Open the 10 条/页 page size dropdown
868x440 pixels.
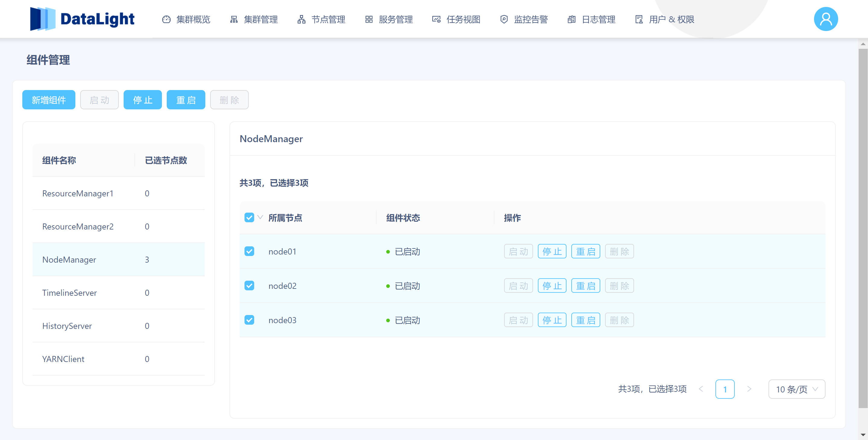(x=797, y=389)
